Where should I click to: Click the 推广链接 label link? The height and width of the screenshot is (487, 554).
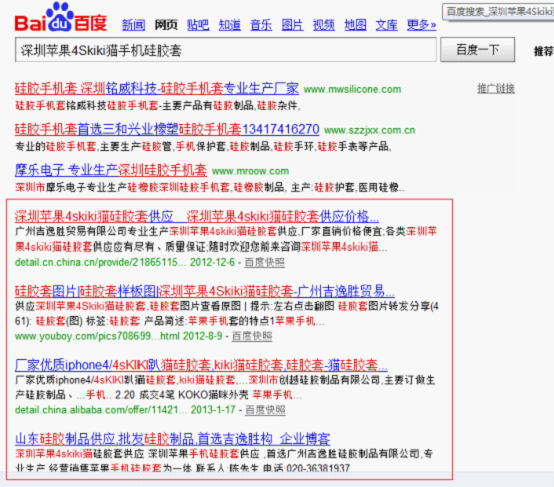click(x=496, y=88)
